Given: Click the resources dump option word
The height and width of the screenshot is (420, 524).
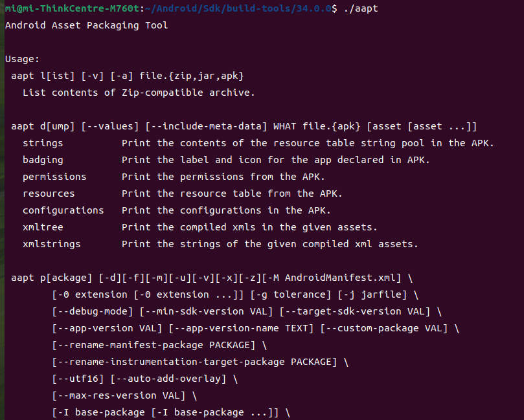Looking at the screenshot, I should click(49, 193).
